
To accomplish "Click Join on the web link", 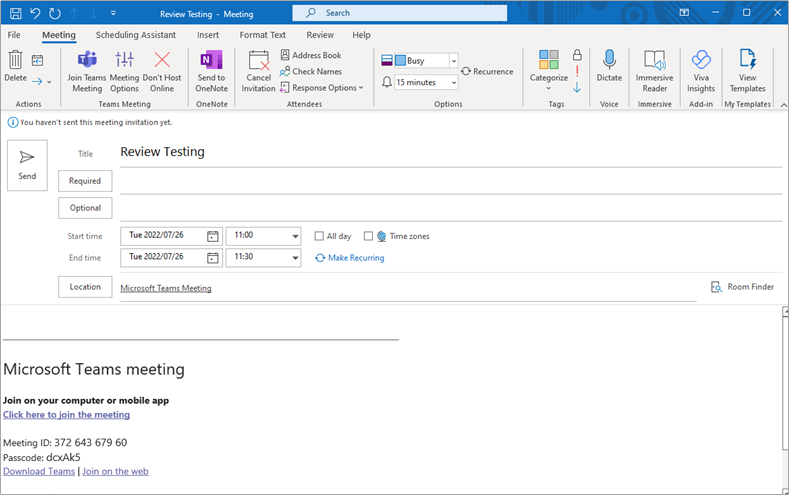I will 115,471.
